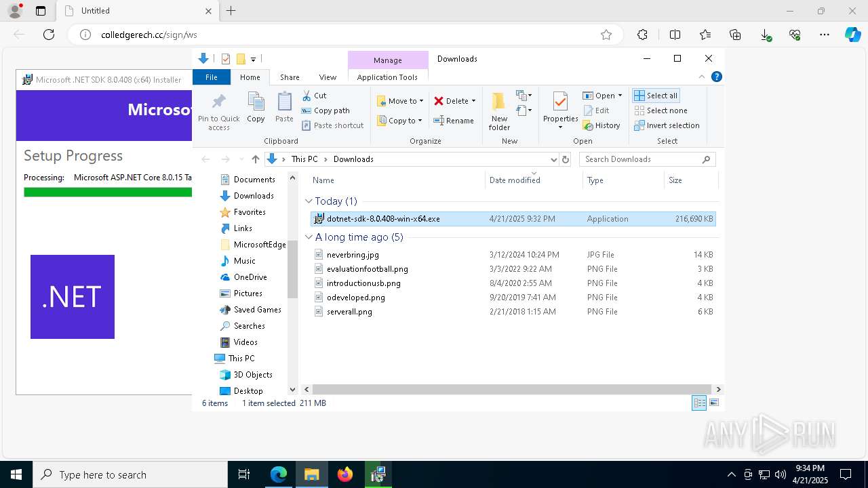Rename the selected file

pos(454,121)
